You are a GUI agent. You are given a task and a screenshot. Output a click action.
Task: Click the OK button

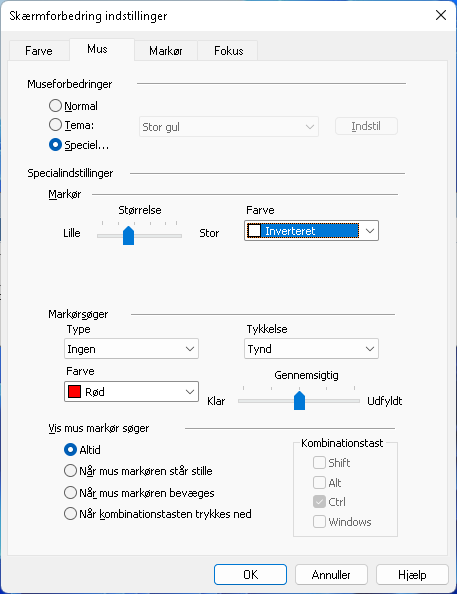click(250, 575)
